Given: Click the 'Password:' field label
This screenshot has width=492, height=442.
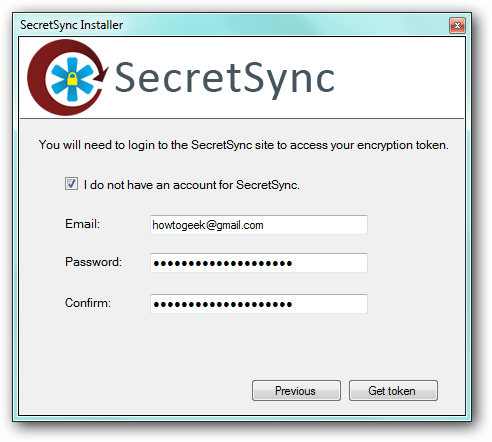Looking at the screenshot, I should click(93, 262).
